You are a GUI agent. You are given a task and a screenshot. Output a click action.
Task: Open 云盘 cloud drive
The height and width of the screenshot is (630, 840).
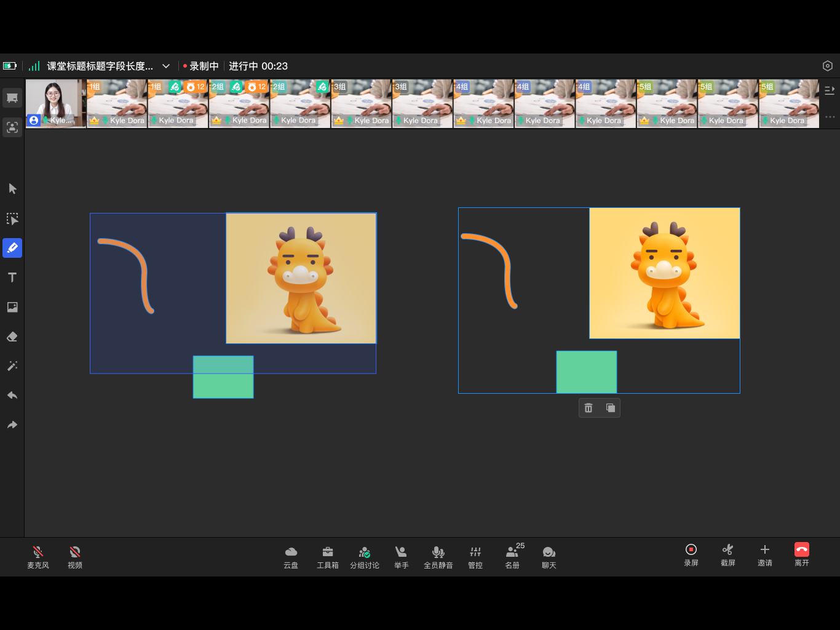click(291, 556)
